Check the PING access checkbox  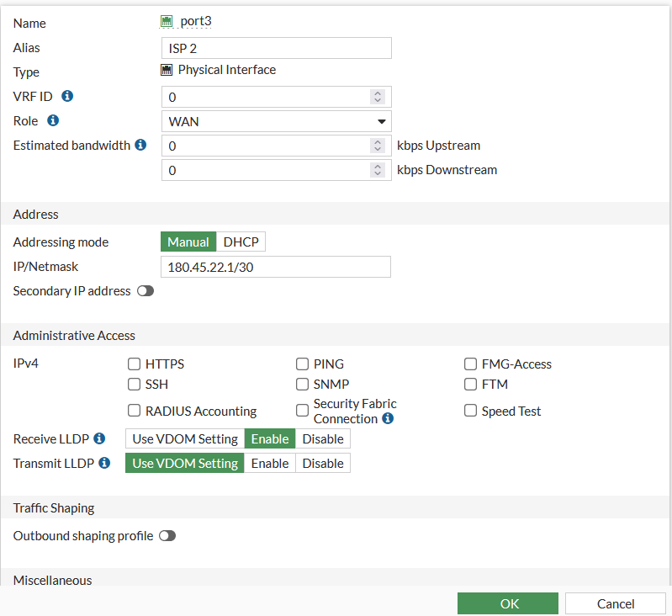pos(302,364)
